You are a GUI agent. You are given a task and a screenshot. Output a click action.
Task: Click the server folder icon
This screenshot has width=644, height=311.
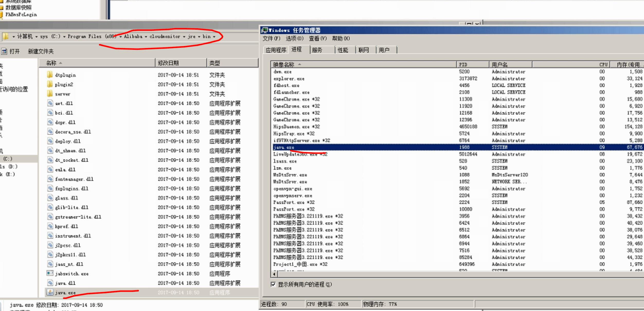(x=50, y=94)
